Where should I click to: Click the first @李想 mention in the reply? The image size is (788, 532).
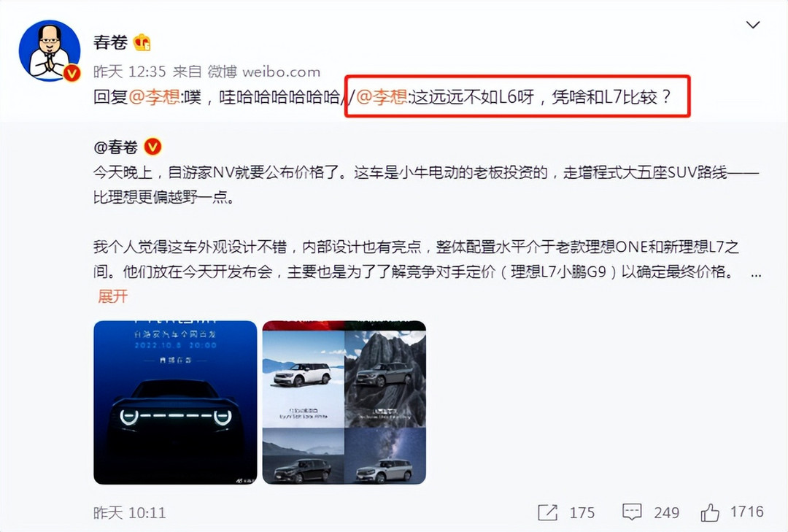154,96
